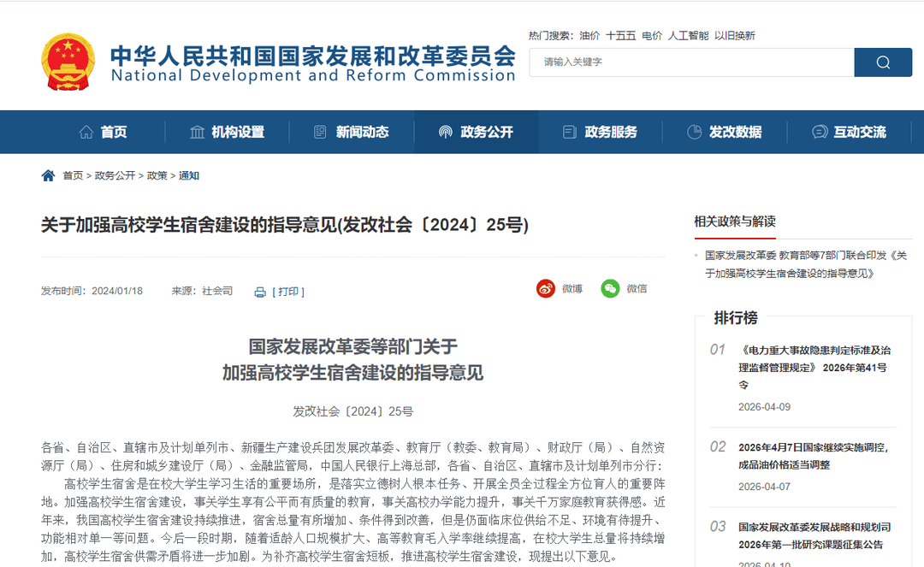
Task: Search hot keyword 以旧换新
Action: pos(735,36)
